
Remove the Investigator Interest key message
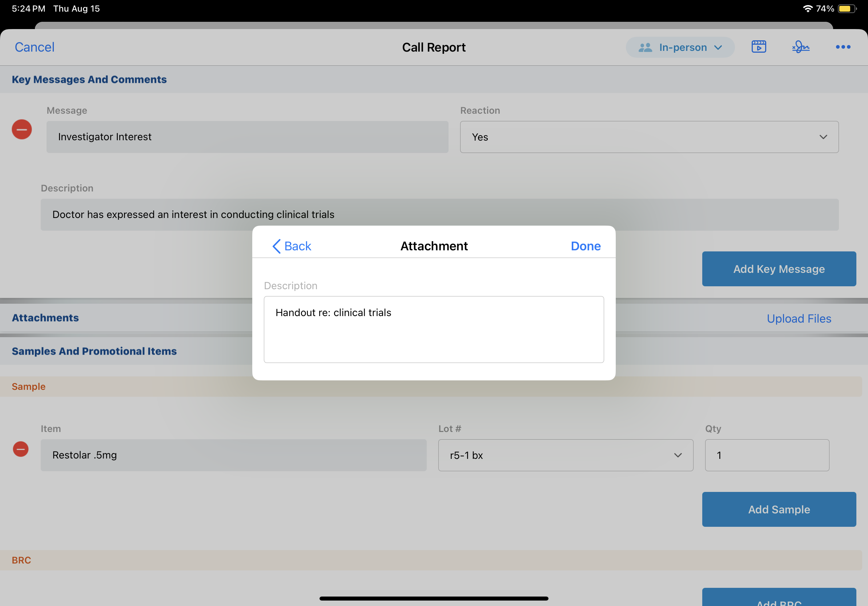[x=22, y=130]
